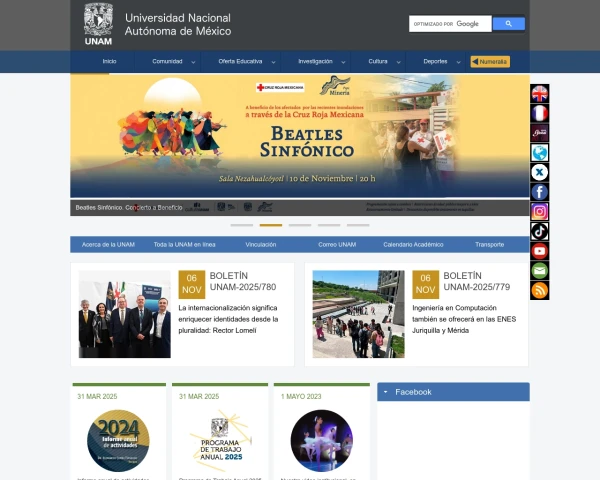Open the Deportes menu item
The width and height of the screenshot is (600, 480).
pyautogui.click(x=435, y=61)
